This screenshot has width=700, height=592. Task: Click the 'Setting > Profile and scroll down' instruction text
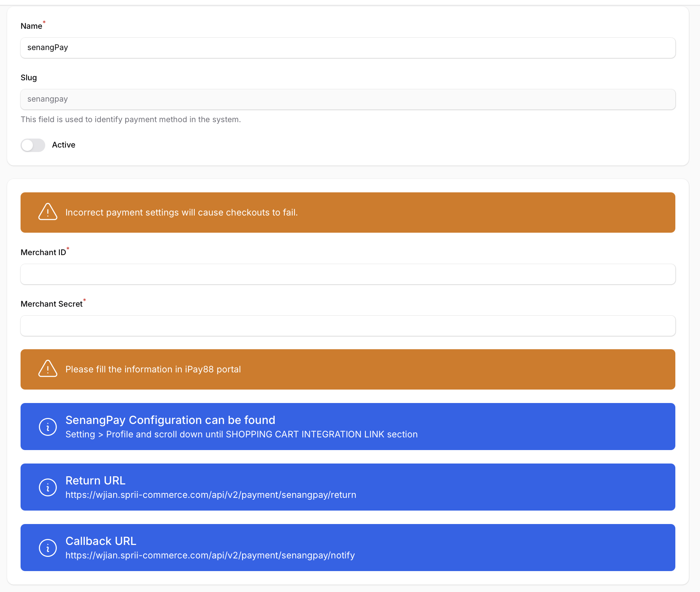[241, 434]
